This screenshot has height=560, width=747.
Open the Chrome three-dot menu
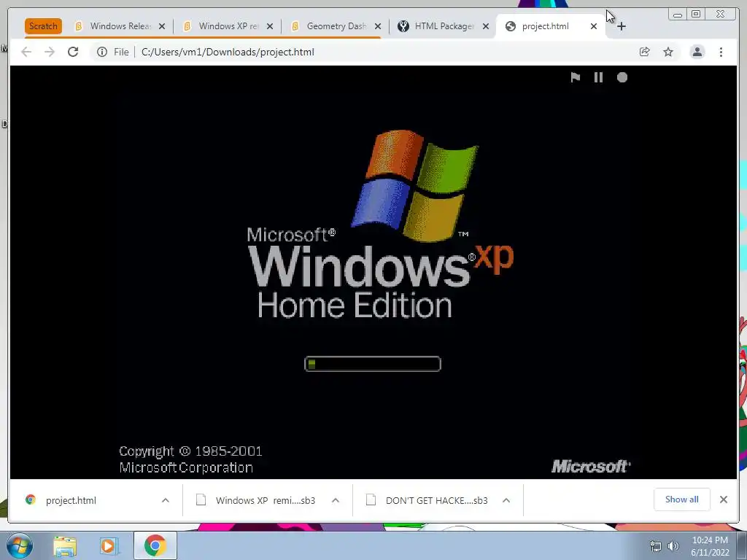click(721, 52)
